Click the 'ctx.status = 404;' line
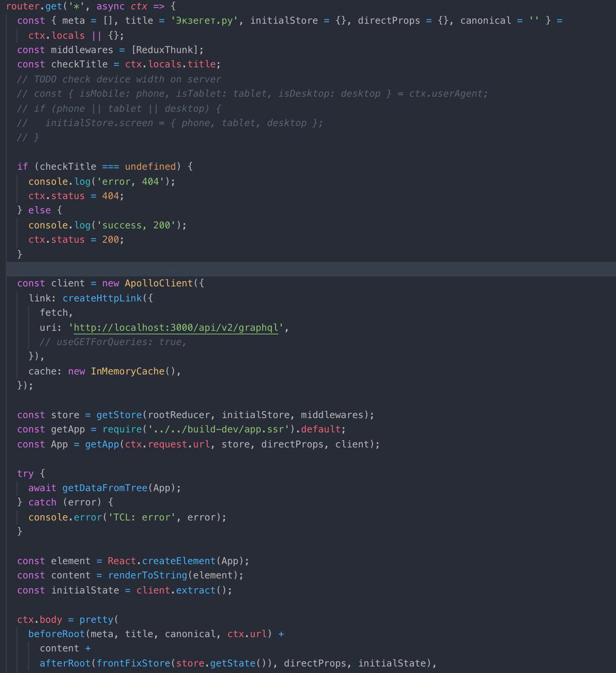Image resolution: width=616 pixels, height=673 pixels. point(76,196)
